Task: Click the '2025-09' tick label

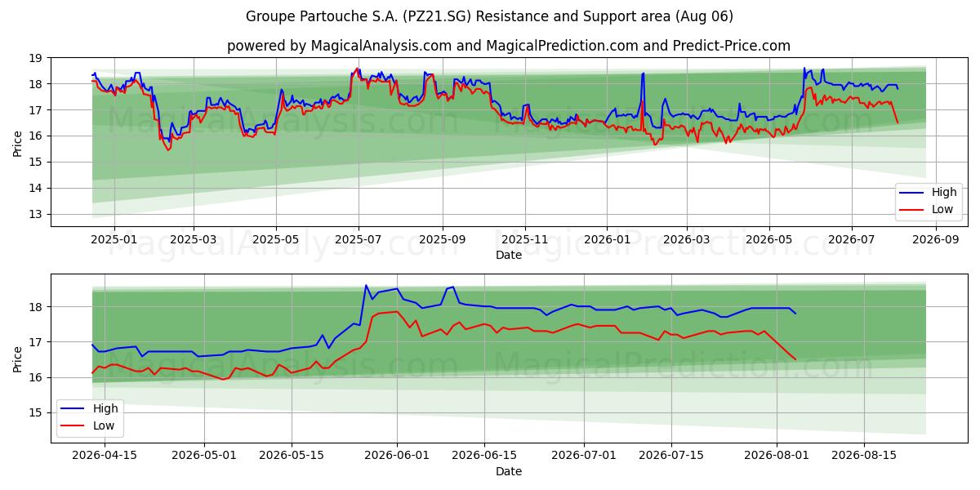Action: pos(443,240)
